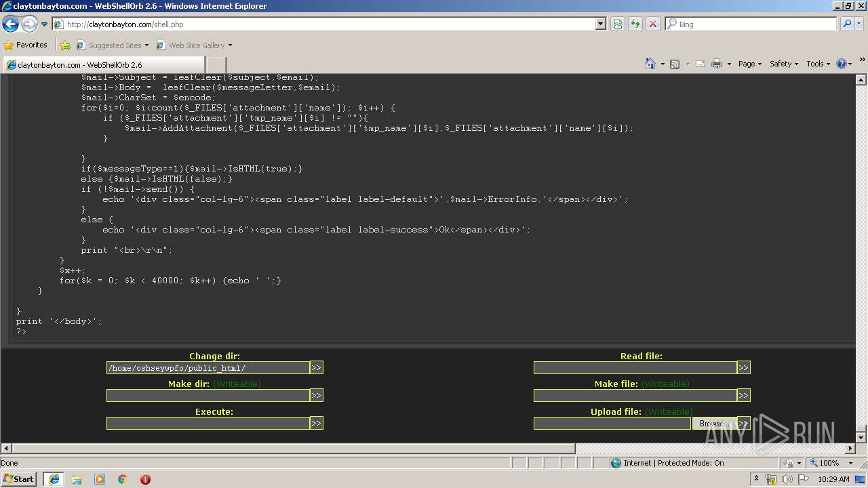The width and height of the screenshot is (868, 488).
Task: Click the Make dir input field
Action: [x=208, y=396]
